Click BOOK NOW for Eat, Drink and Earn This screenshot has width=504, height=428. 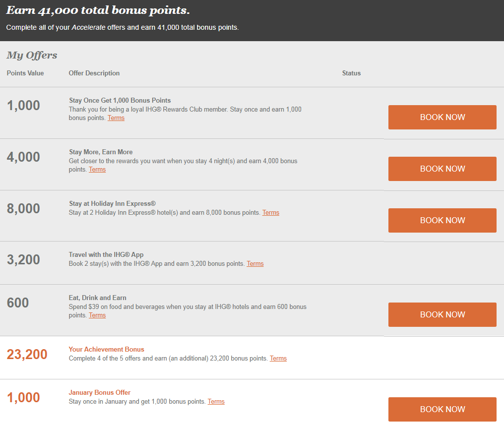point(442,314)
